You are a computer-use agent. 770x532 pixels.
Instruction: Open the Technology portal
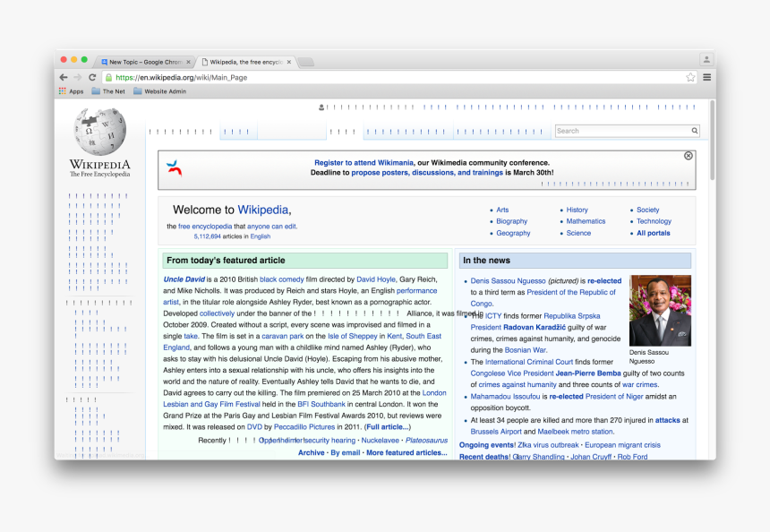(654, 221)
